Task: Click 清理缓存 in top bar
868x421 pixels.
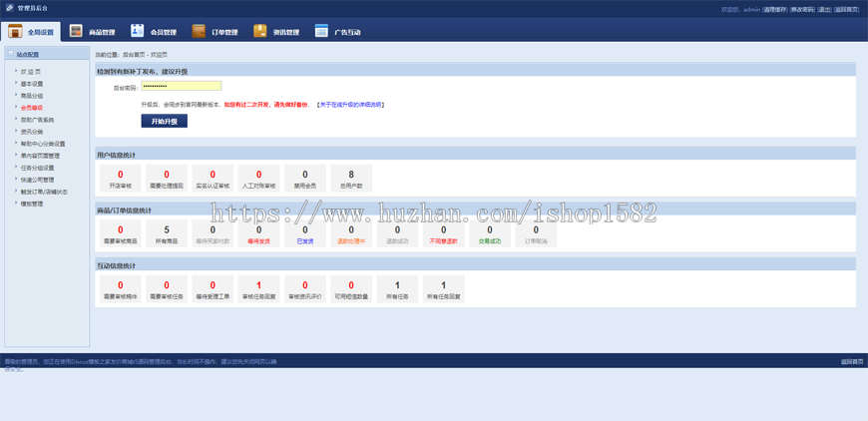Action: tap(775, 9)
